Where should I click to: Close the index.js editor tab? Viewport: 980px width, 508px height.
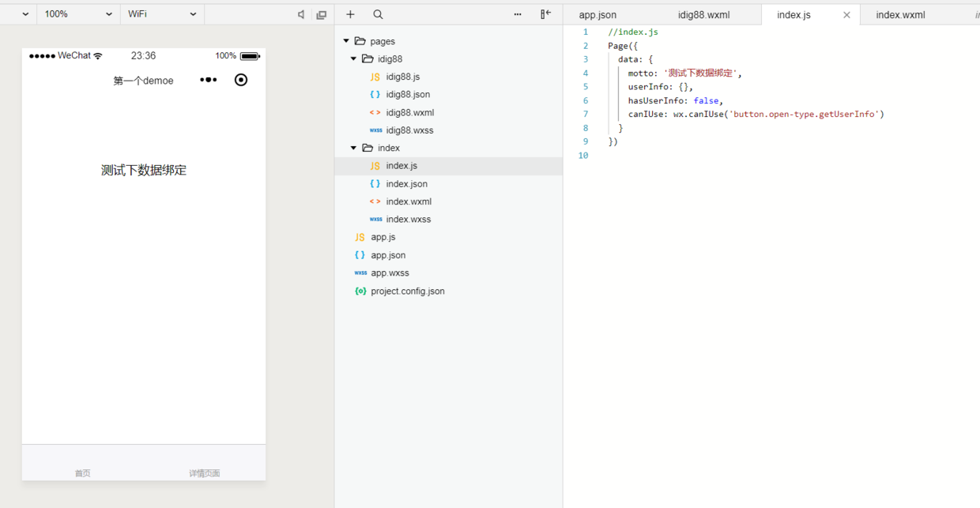(x=846, y=15)
